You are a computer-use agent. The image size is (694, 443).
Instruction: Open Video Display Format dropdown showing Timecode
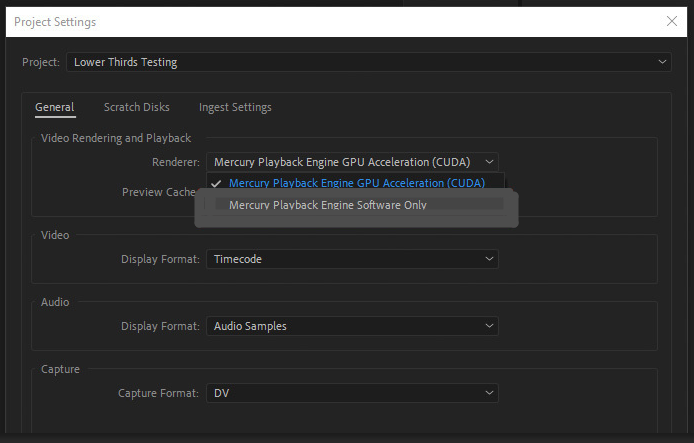coord(352,259)
